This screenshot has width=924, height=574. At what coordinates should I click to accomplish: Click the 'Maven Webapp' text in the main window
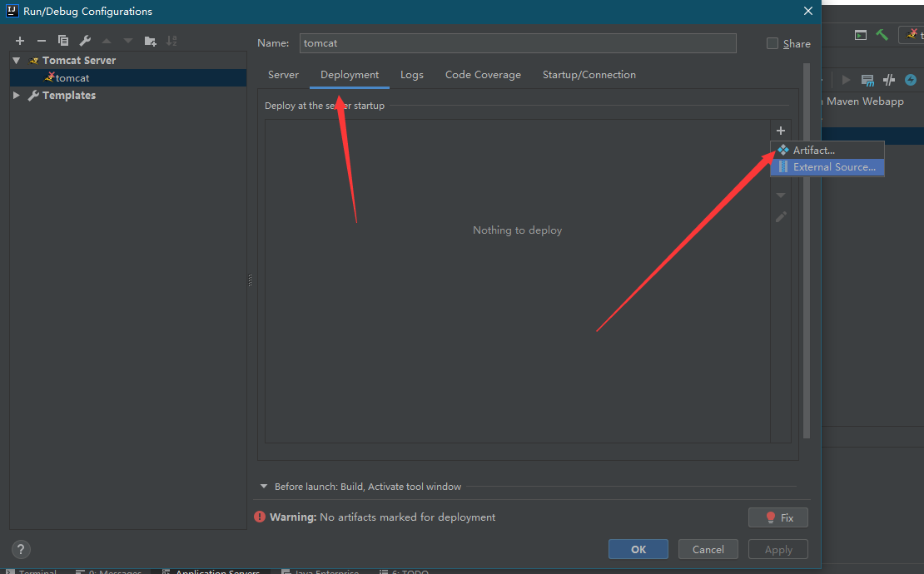[x=865, y=101]
